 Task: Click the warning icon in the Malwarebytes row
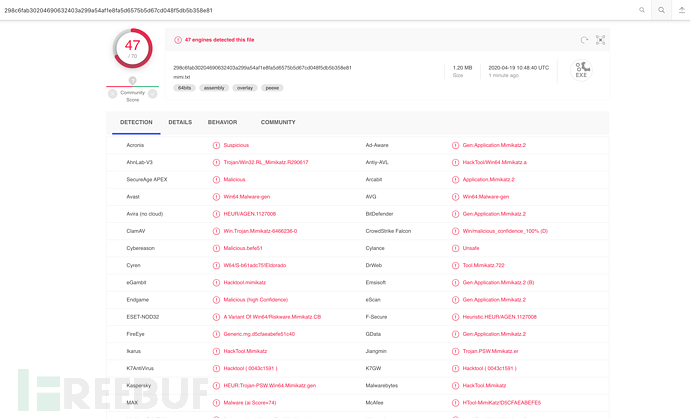(x=455, y=385)
